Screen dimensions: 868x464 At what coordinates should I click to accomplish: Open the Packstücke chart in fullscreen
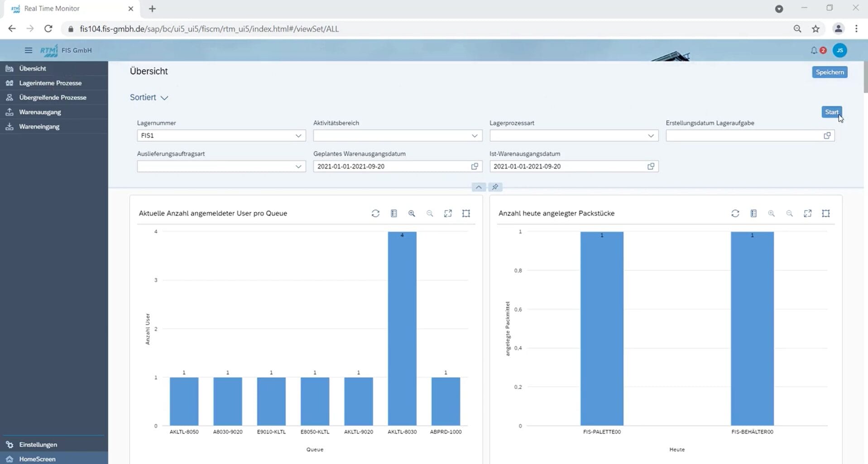click(808, 213)
